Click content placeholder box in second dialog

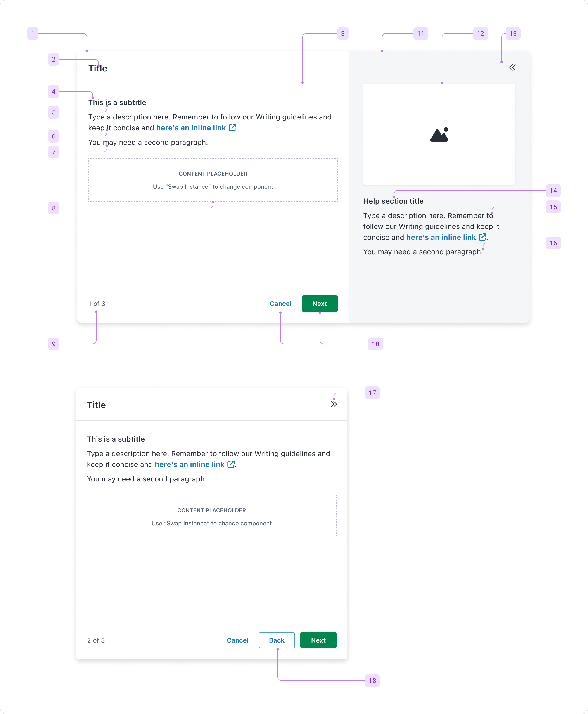tap(211, 516)
